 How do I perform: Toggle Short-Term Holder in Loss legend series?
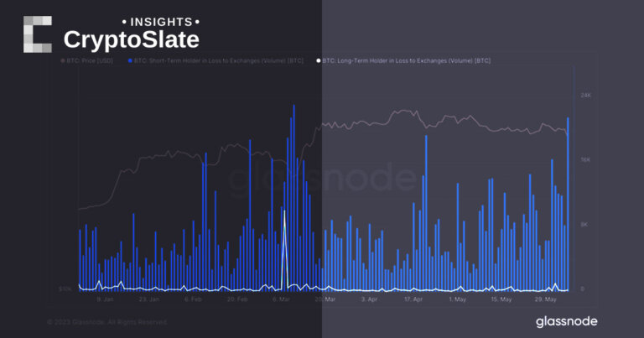[x=218, y=61]
